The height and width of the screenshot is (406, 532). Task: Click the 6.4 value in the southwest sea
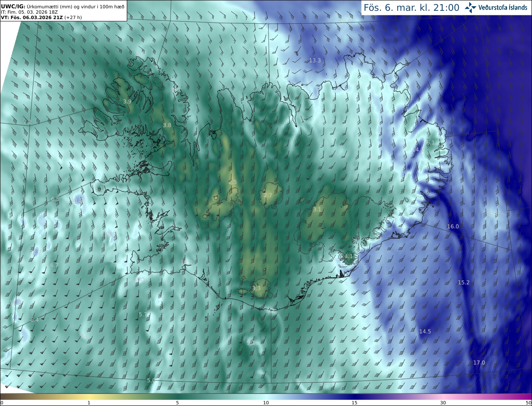pyautogui.click(x=34, y=320)
